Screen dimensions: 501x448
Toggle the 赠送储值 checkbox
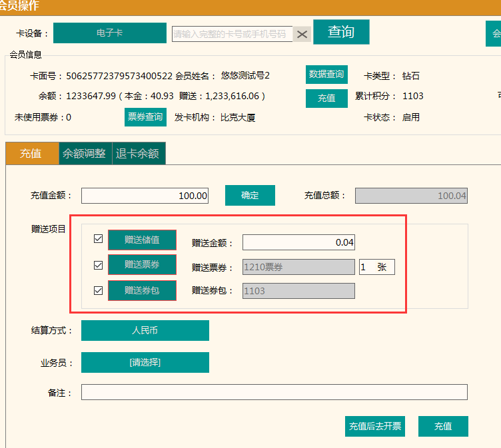click(x=99, y=239)
